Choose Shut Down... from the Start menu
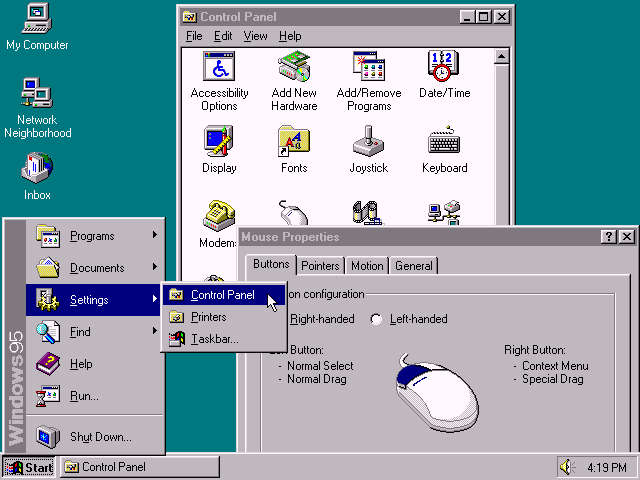 click(x=95, y=437)
